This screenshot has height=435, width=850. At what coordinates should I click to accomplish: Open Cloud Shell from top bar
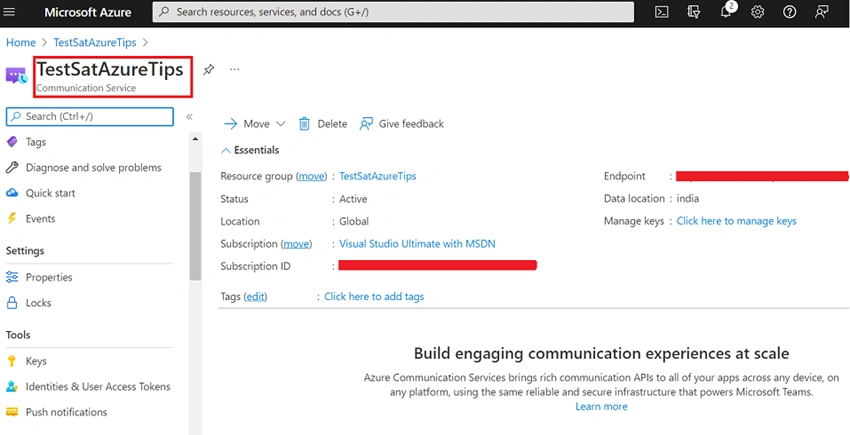[x=661, y=12]
